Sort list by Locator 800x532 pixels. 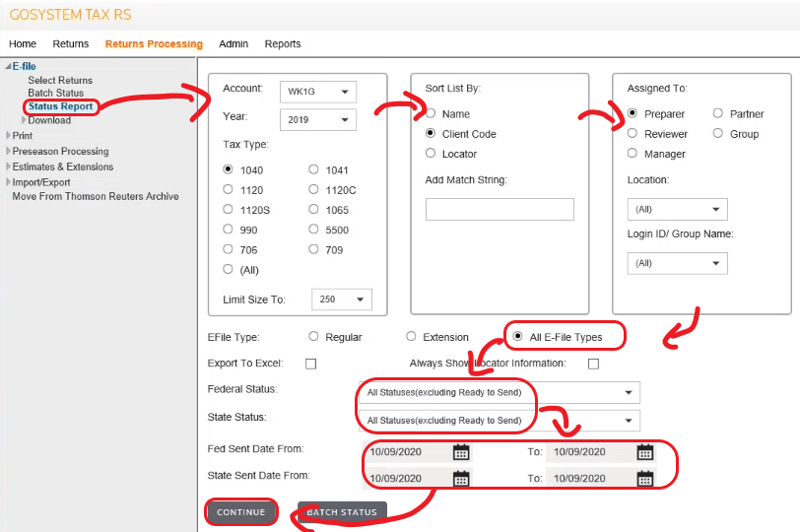click(431, 153)
